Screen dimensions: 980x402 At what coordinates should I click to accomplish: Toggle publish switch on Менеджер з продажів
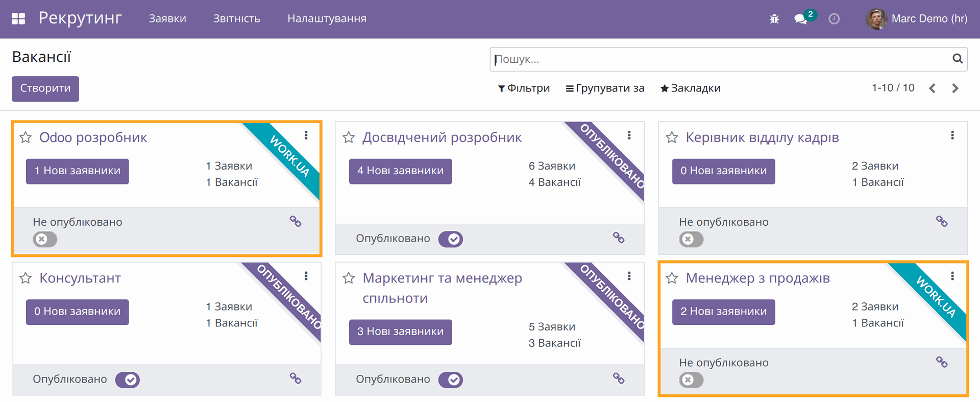[x=691, y=380]
